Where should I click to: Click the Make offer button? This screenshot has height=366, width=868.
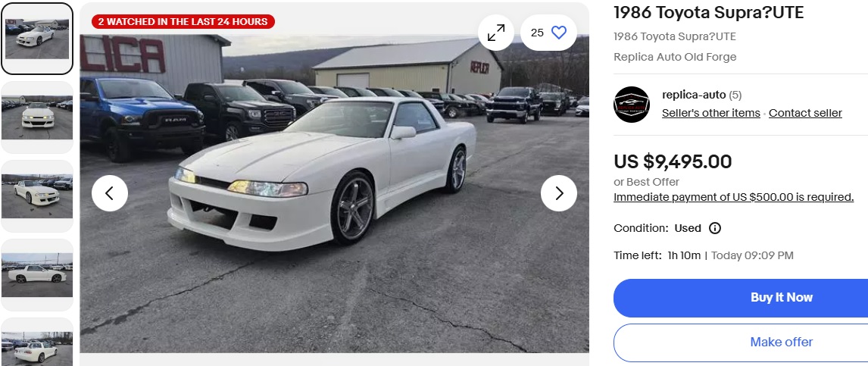click(781, 343)
